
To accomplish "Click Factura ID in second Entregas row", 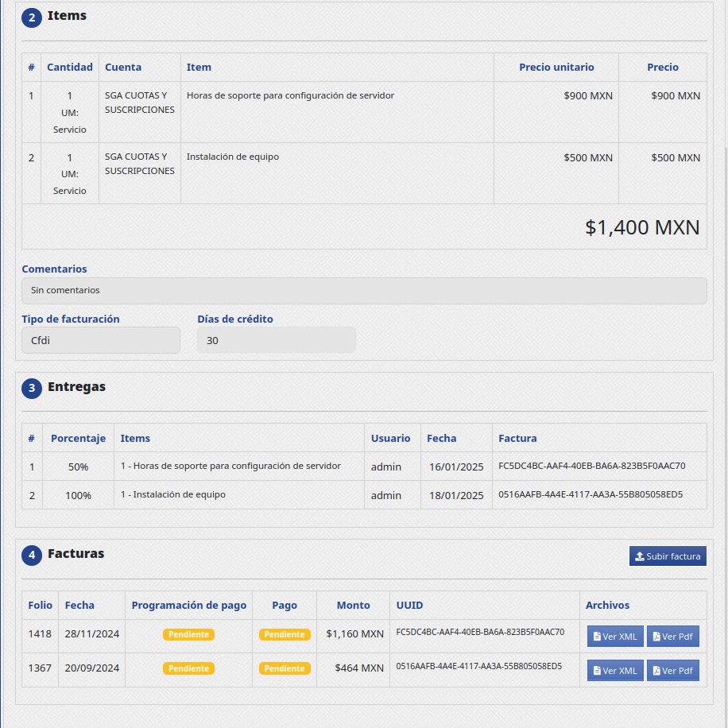I will pyautogui.click(x=590, y=494).
